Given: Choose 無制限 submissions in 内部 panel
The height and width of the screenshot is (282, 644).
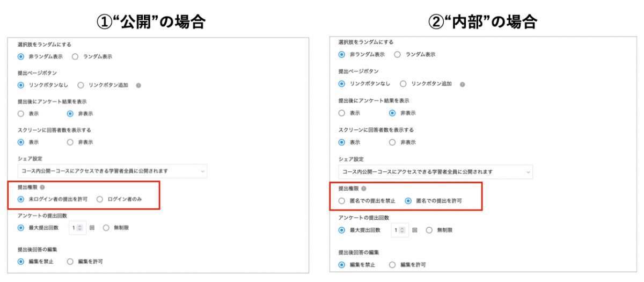Looking at the screenshot, I should (x=429, y=230).
